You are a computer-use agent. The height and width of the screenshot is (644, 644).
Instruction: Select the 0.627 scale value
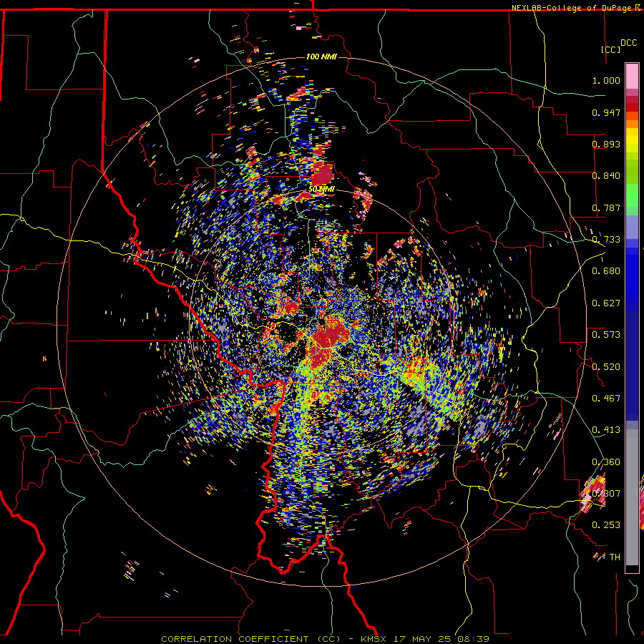click(x=606, y=303)
